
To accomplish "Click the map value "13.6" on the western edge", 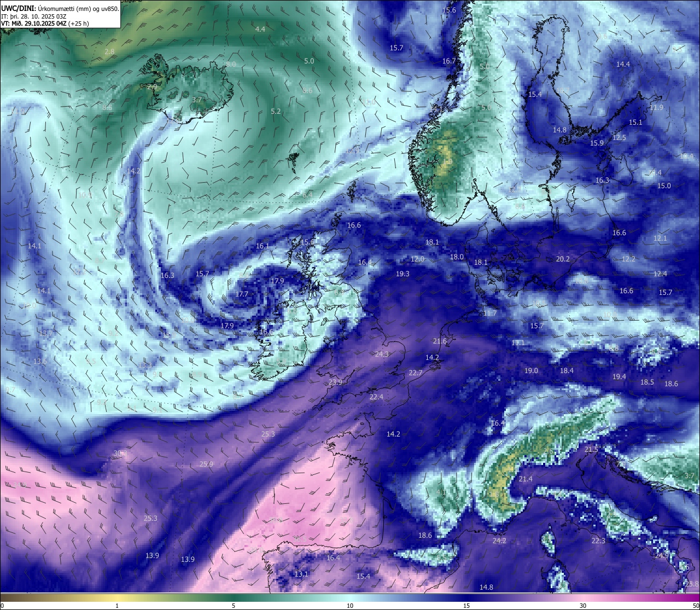I will 40,361.
